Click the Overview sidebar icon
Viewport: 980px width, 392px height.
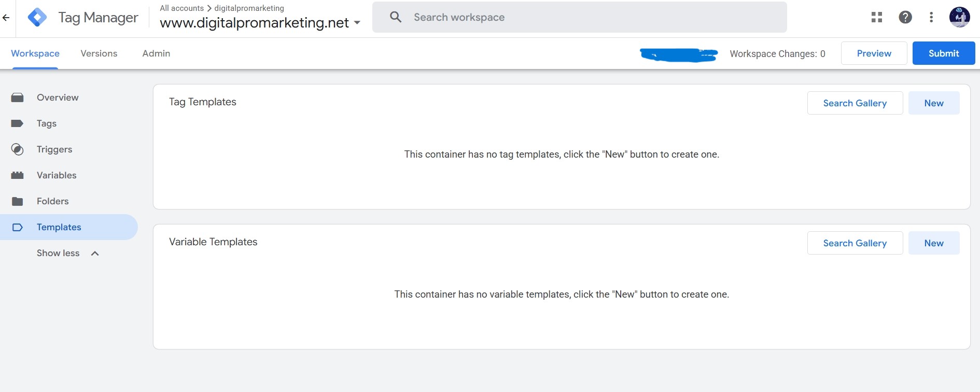(x=18, y=97)
